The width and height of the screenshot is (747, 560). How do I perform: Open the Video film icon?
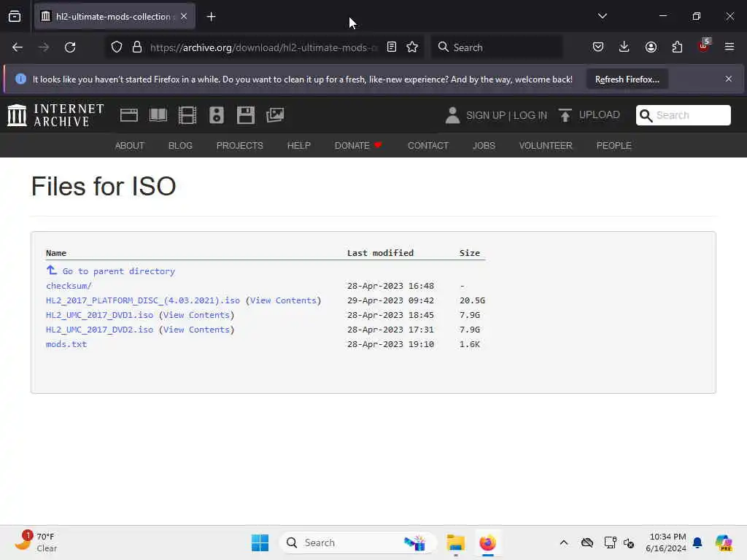187,115
